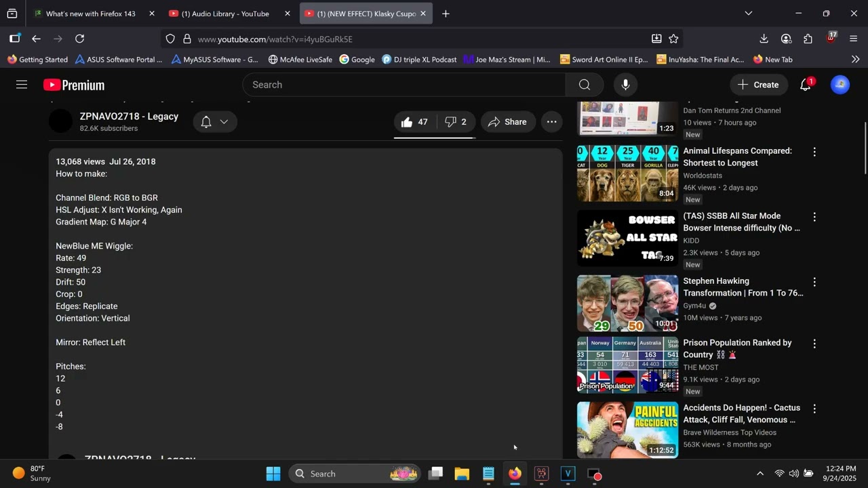Click the YouTube search magnifier button

coord(585,85)
